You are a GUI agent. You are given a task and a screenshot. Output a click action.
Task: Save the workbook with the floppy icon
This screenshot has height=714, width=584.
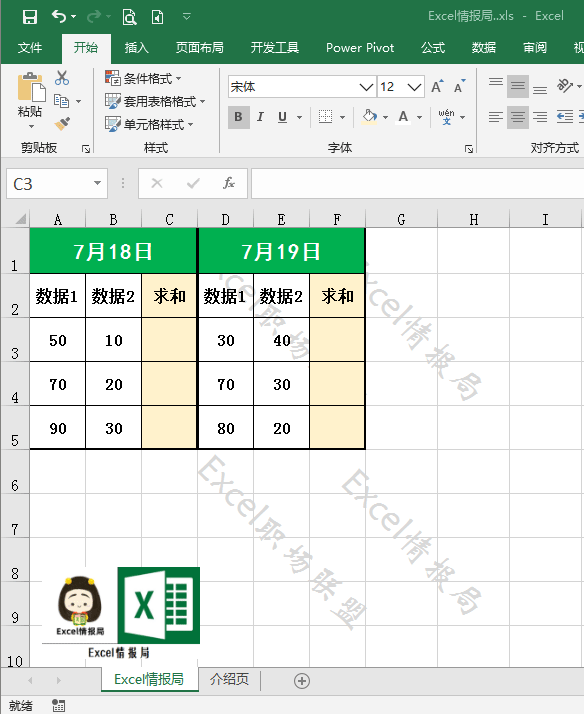30,17
